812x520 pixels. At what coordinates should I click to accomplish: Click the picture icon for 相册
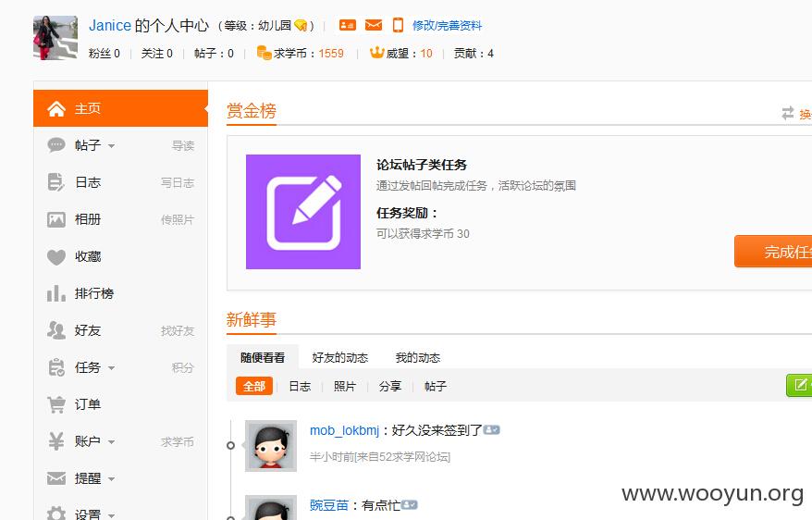[x=56, y=219]
